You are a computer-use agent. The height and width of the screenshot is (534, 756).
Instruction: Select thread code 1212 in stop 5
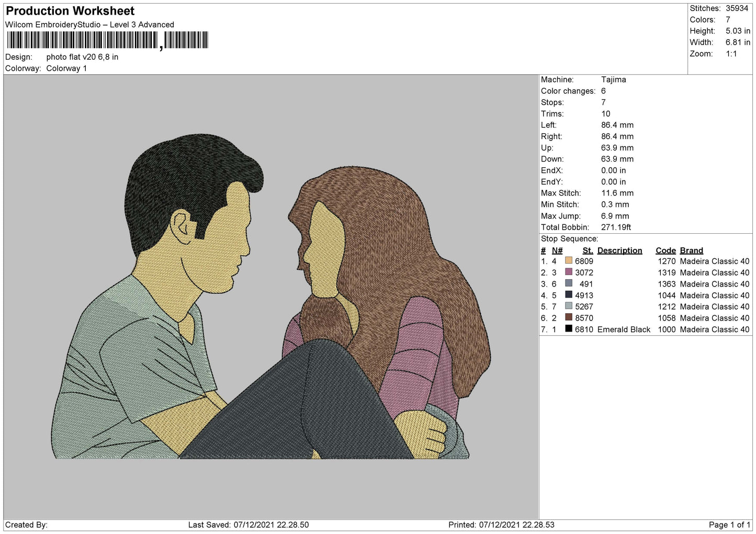click(x=667, y=306)
